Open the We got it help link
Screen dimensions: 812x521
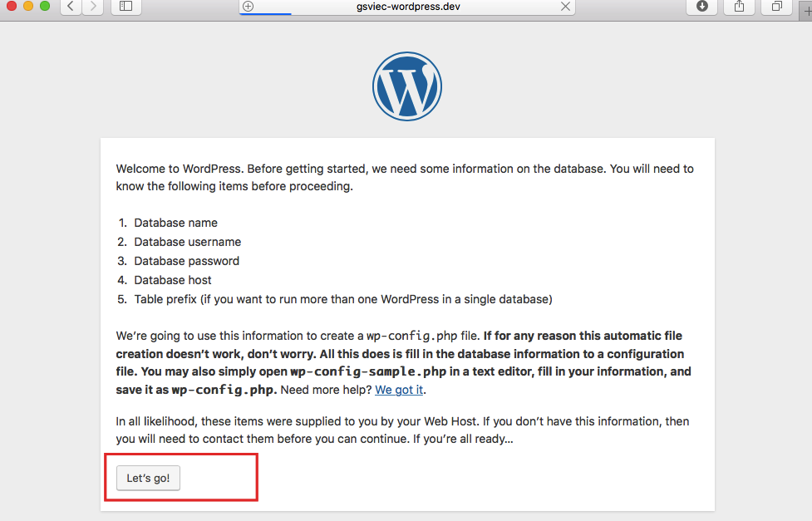point(399,390)
